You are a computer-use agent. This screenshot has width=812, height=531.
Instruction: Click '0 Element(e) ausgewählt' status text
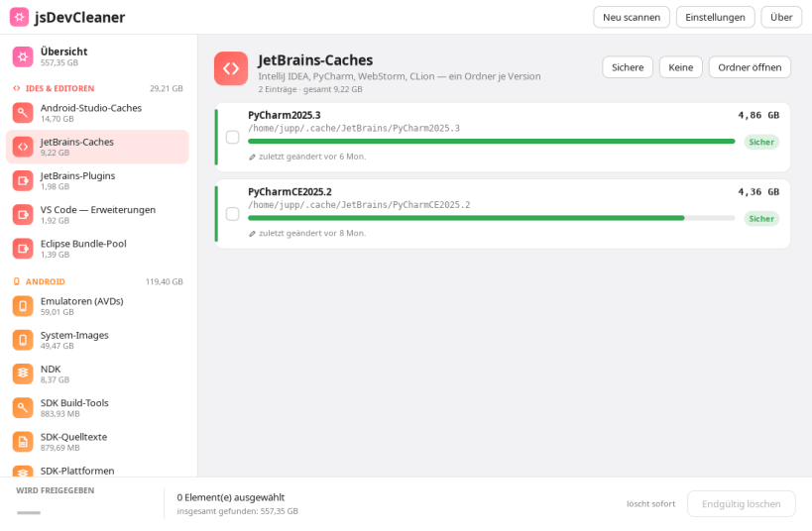click(x=231, y=497)
